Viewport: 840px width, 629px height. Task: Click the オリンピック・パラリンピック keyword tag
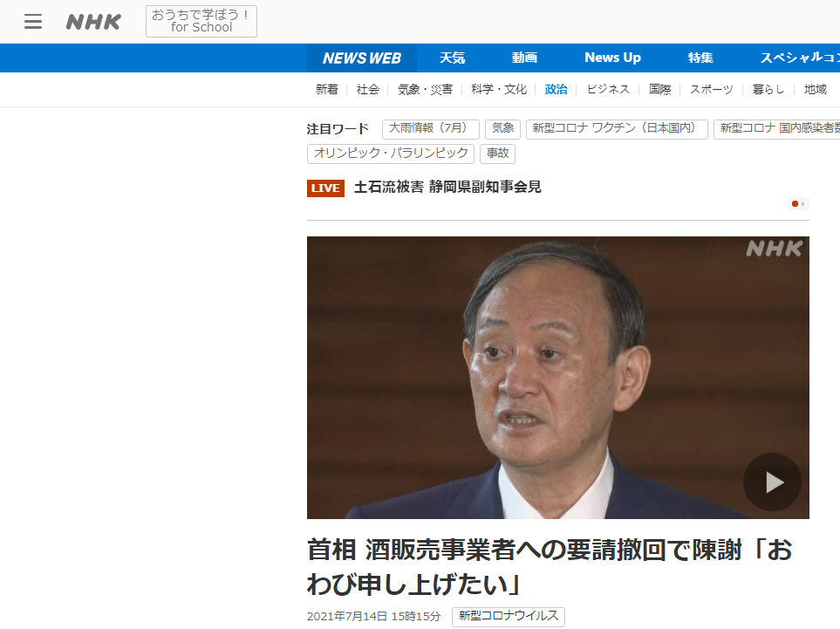pos(391,154)
